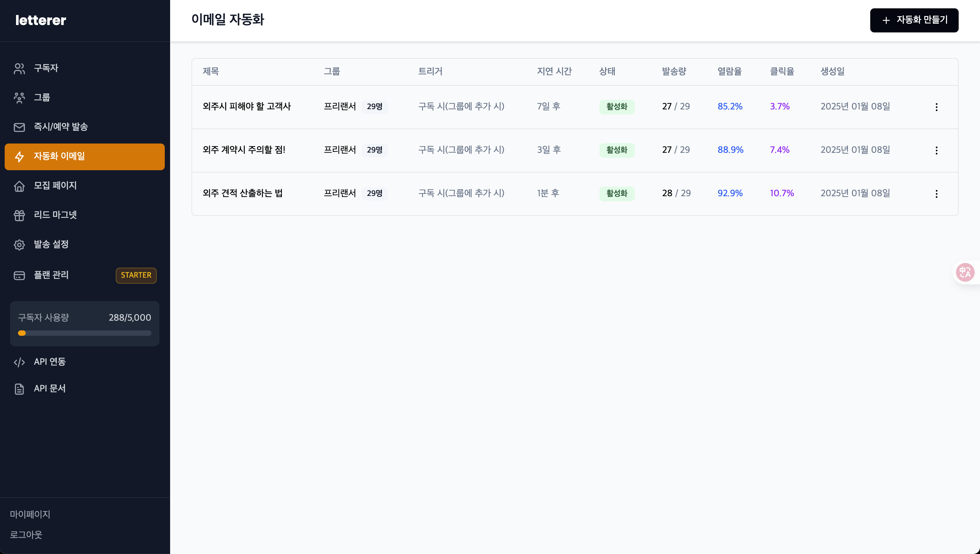Open the 그룹 menu item
This screenshot has height=554, width=980.
pyautogui.click(x=84, y=98)
